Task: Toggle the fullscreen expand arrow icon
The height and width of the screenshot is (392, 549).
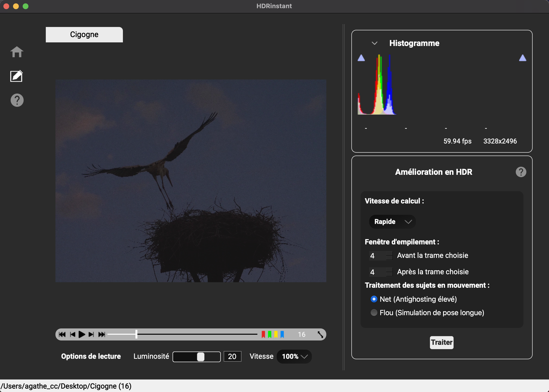Action: point(320,334)
